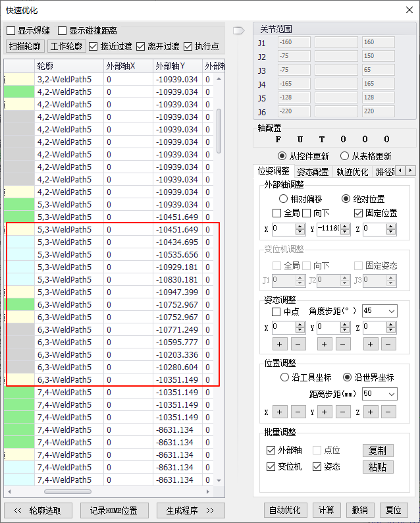Screen dimensions: 420x523
Task: Select the 相对偏移 radio button
Action: click(x=284, y=199)
